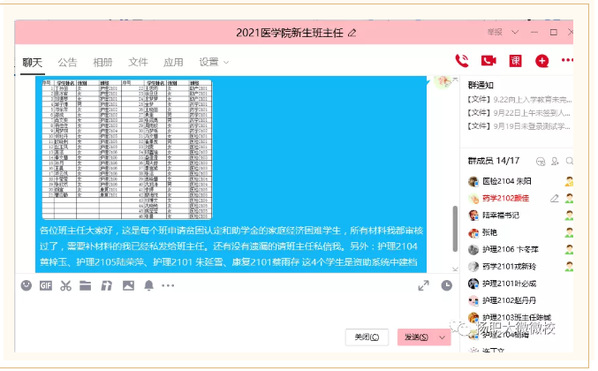Open the red class (课) icon
The width and height of the screenshot is (598, 371).
click(x=515, y=61)
